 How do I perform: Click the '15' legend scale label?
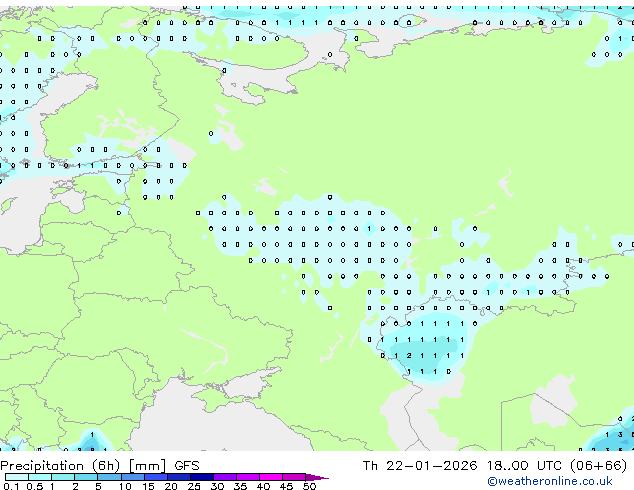coord(148,486)
